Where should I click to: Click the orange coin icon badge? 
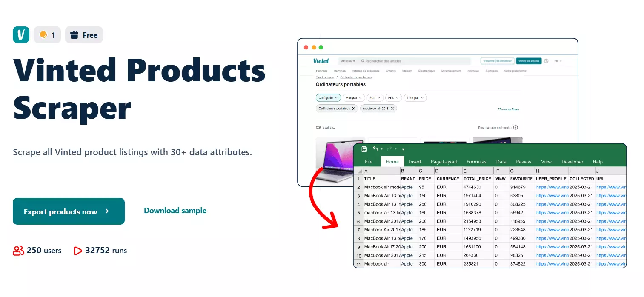pos(43,35)
